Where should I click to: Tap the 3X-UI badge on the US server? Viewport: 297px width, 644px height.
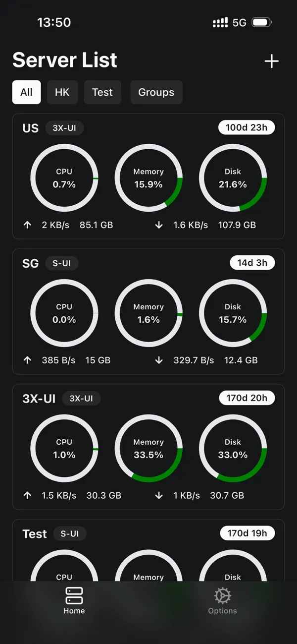pyautogui.click(x=65, y=127)
